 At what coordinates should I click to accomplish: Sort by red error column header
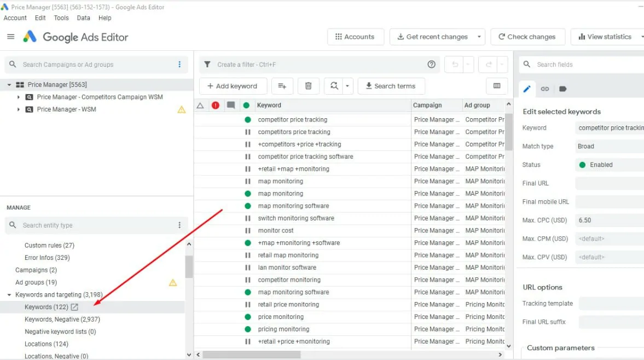pos(215,106)
